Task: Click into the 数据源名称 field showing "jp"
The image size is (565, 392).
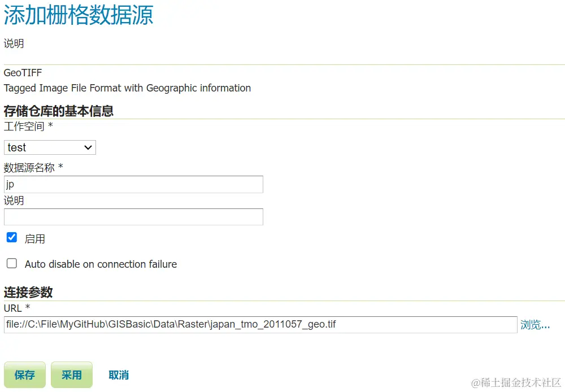Action: click(x=133, y=184)
